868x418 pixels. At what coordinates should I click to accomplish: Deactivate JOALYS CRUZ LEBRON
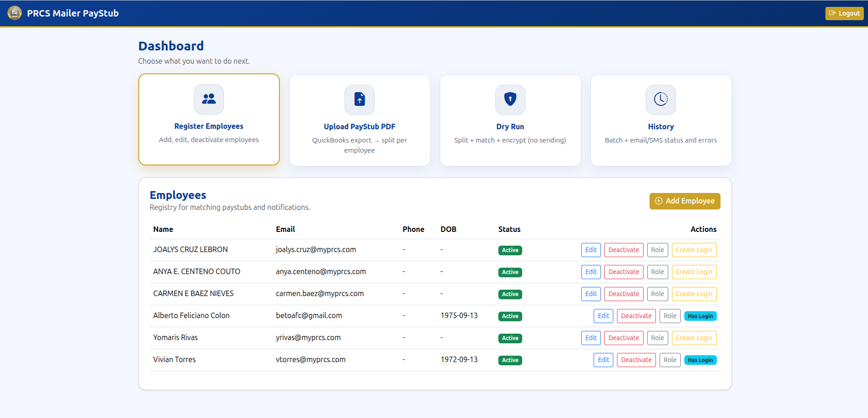tap(624, 250)
